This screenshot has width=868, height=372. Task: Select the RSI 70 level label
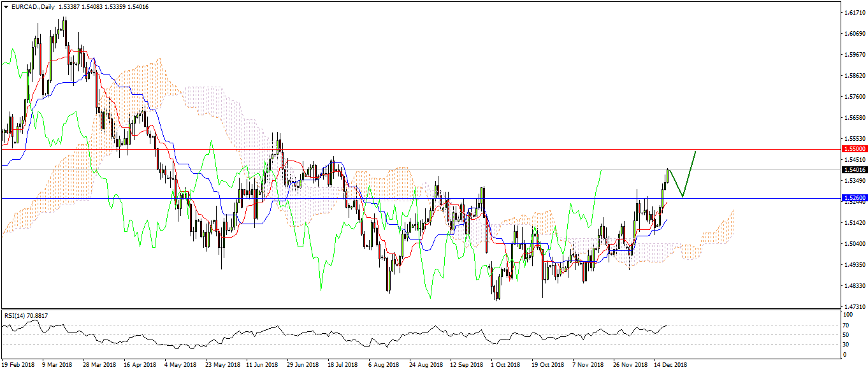(846, 325)
